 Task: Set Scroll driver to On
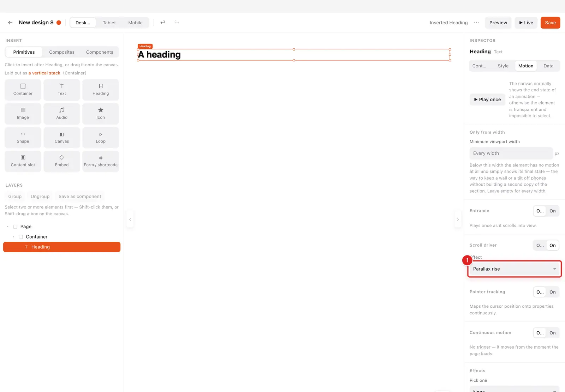click(553, 245)
